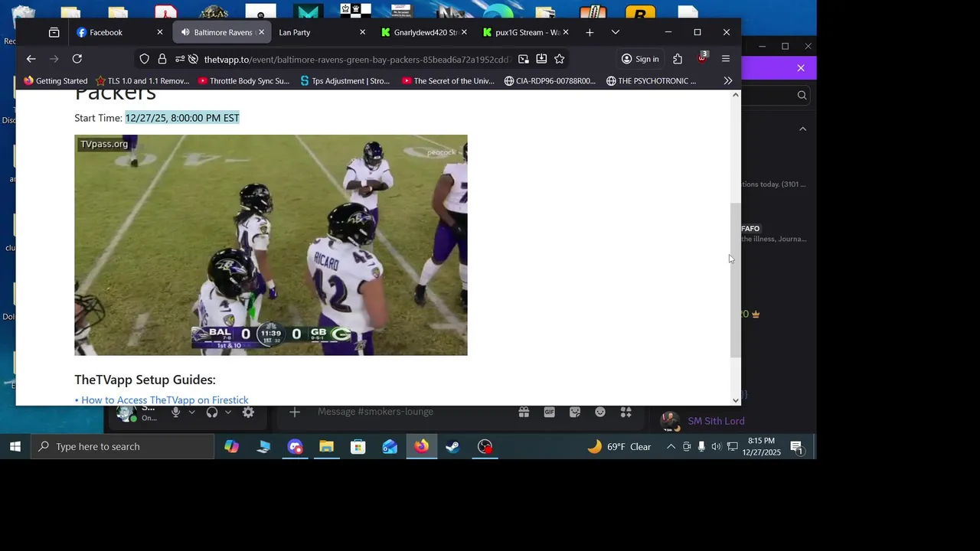The width and height of the screenshot is (980, 551).
Task: Open Discord GIF picker
Action: click(x=549, y=412)
